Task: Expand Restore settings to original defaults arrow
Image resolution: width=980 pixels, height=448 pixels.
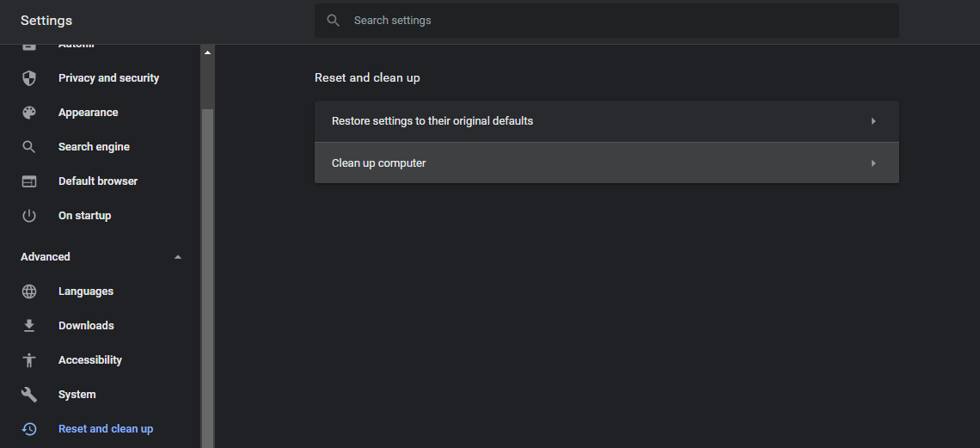Action: point(873,121)
